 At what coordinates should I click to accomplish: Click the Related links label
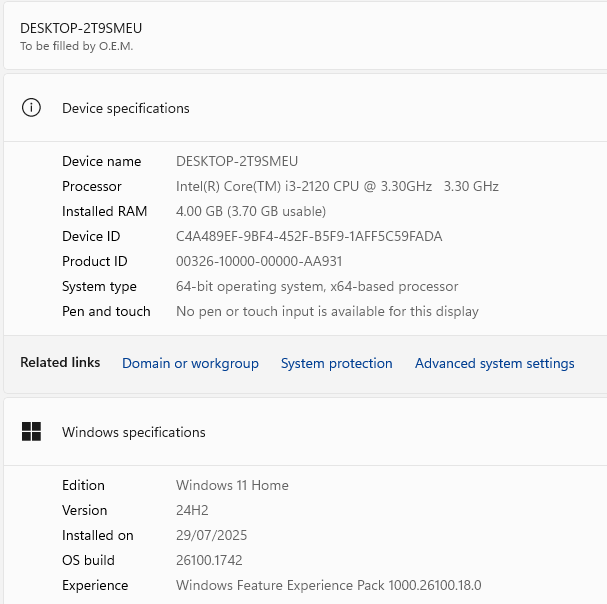(60, 362)
